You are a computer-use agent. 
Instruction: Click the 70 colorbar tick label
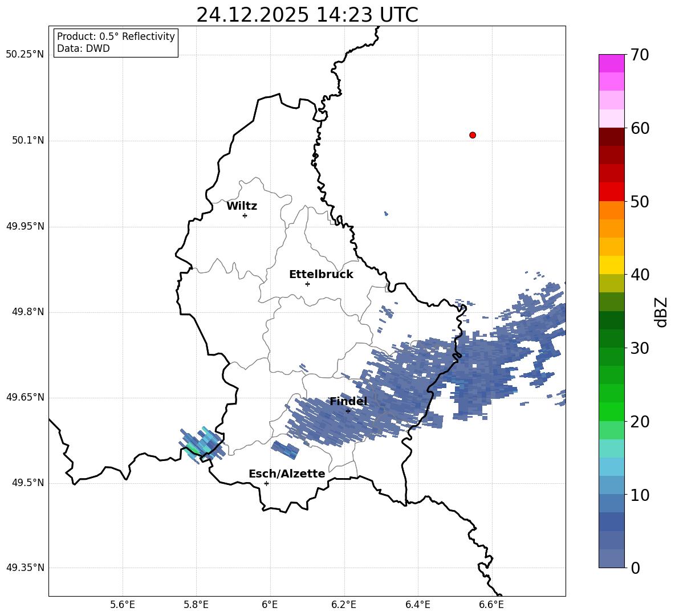click(x=640, y=55)
